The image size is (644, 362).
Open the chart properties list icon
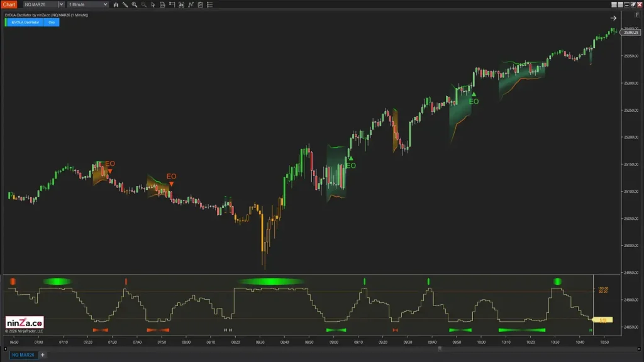point(211,4)
